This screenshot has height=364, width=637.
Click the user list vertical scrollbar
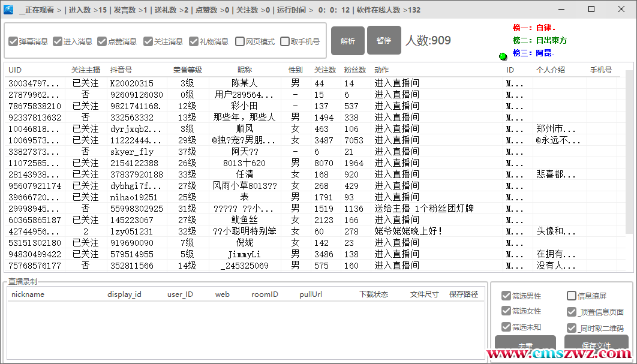point(629,150)
